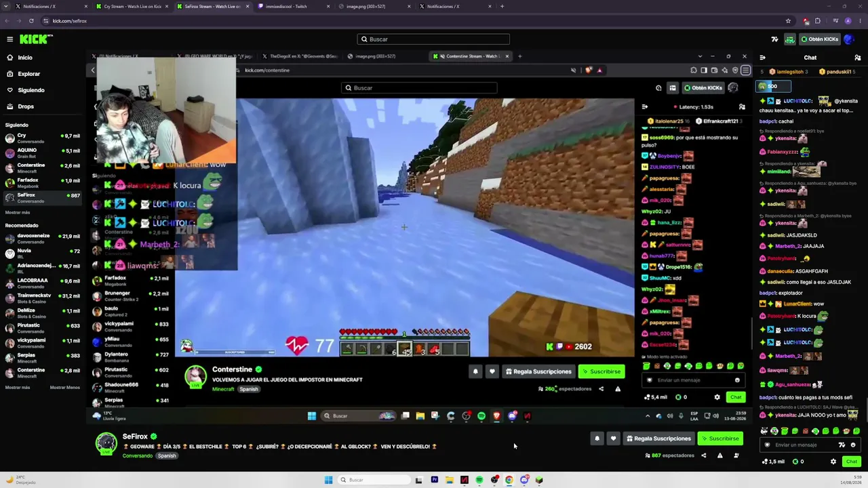868x488 pixels.
Task: Open the leaderboard icon next to Obtén KICKs
Action: 790,39
